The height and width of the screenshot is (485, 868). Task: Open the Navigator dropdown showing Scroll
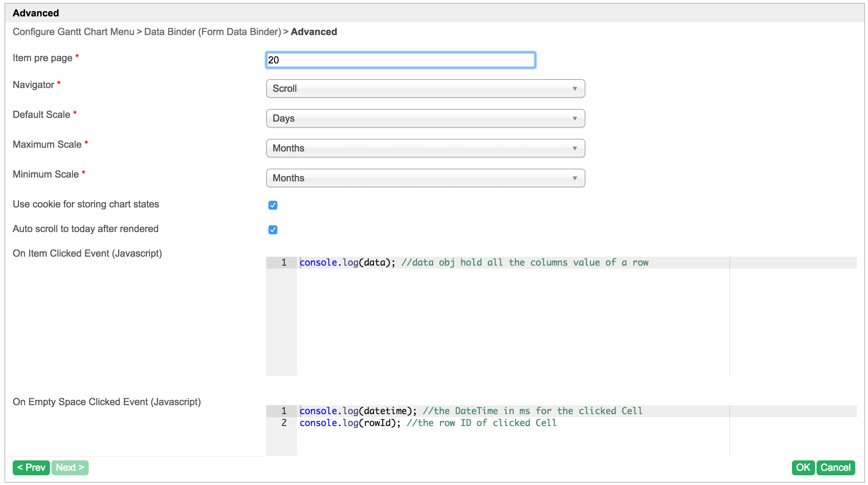click(x=425, y=88)
